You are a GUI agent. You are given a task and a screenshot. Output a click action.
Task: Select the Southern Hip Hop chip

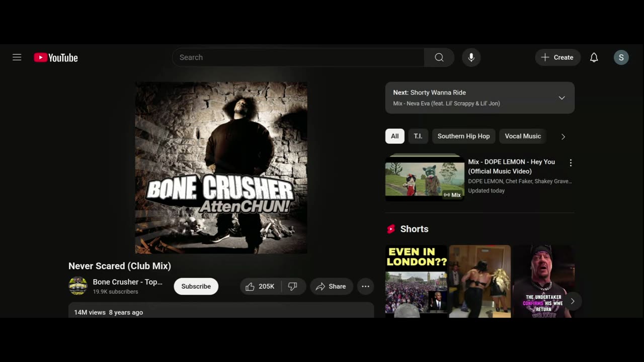pos(463,136)
